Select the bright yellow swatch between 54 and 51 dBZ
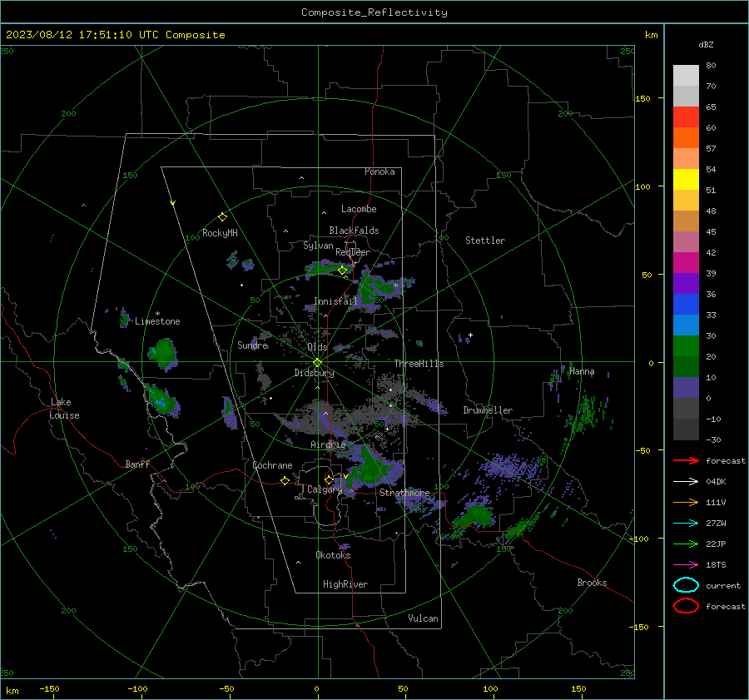This screenshot has height=700, width=749. (686, 179)
